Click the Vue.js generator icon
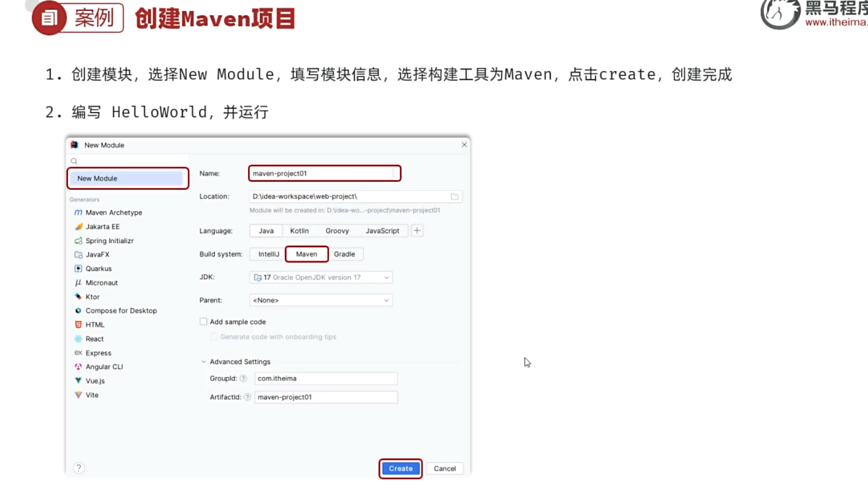The width and height of the screenshot is (868, 486). (x=78, y=381)
